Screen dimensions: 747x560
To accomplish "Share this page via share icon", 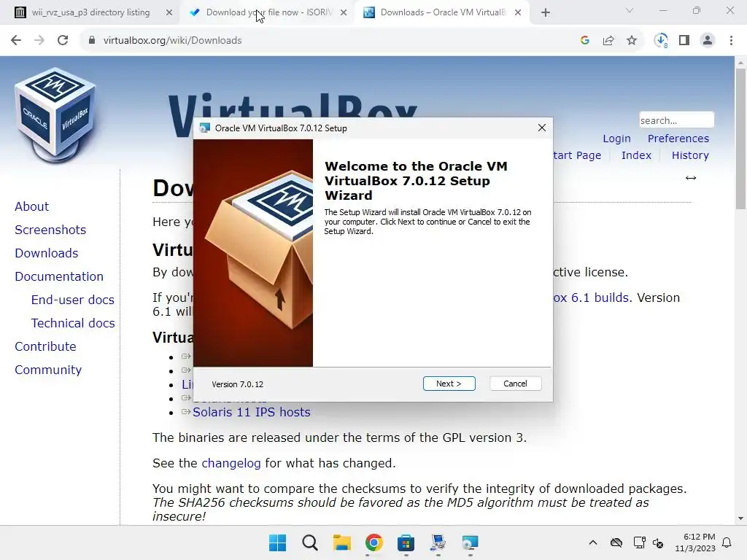I will click(x=608, y=41).
